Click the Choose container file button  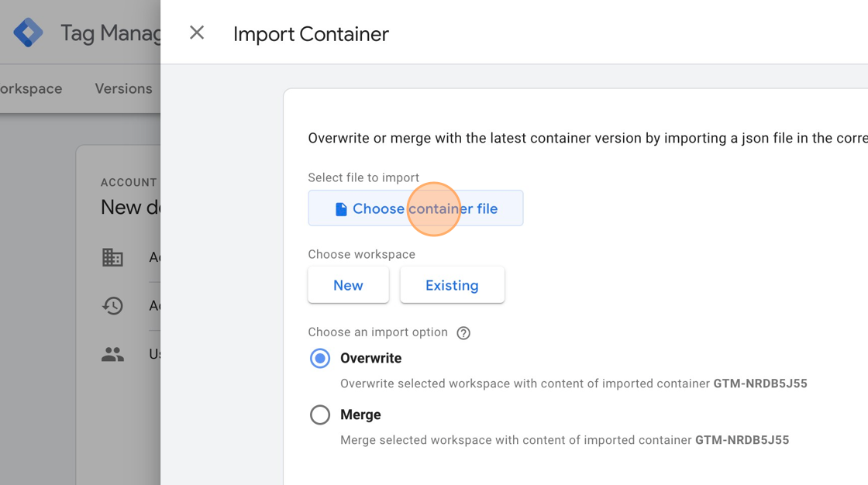pos(415,208)
